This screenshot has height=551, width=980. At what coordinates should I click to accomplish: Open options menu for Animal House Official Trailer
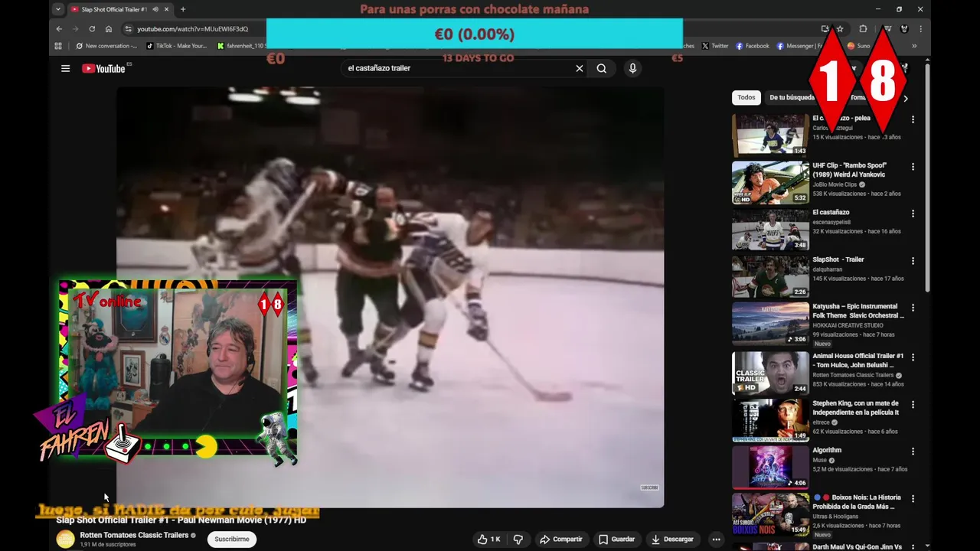click(x=913, y=357)
